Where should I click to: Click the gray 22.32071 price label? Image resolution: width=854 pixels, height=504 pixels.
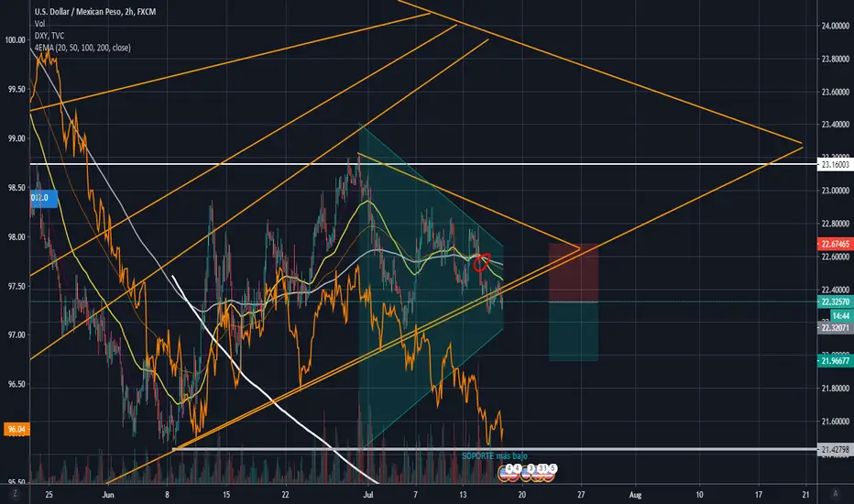pos(836,327)
